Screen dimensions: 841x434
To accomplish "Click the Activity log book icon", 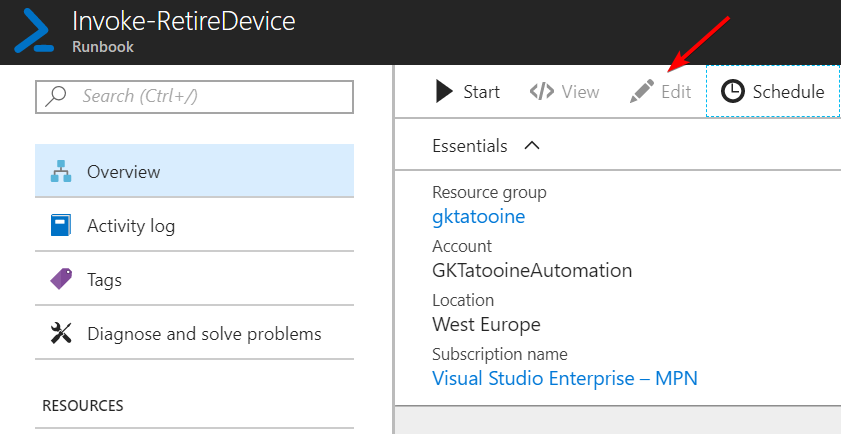I will tap(61, 225).
